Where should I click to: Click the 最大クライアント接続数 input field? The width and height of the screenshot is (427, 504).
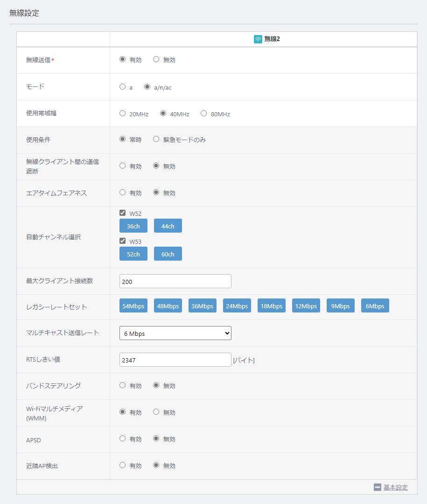pos(175,281)
